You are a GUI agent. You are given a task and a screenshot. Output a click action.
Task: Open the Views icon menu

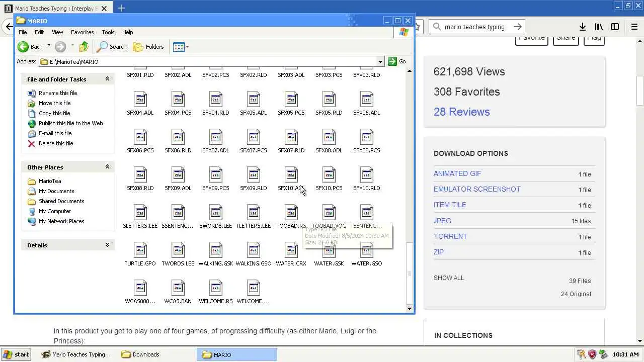(x=179, y=47)
